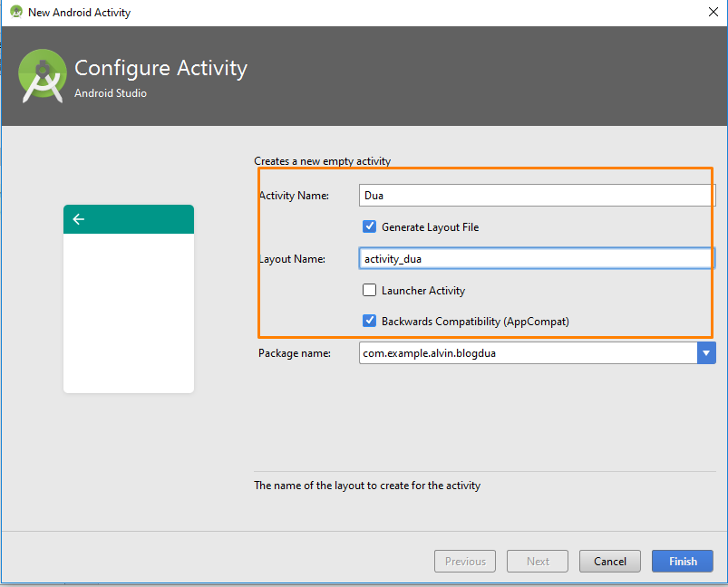Close the New Android Activity dialog

click(713, 13)
